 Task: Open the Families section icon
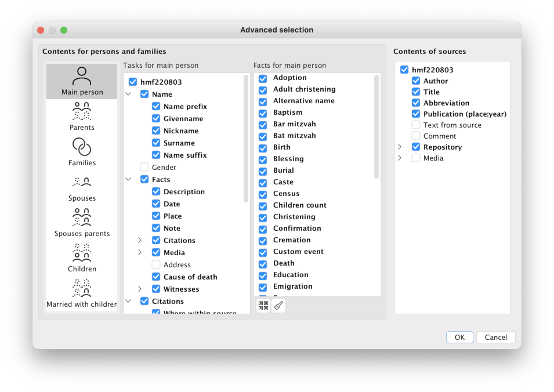point(82,147)
